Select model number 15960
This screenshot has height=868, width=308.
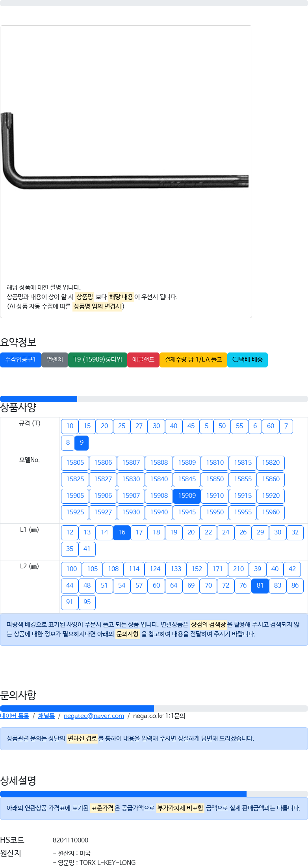pos(271,513)
